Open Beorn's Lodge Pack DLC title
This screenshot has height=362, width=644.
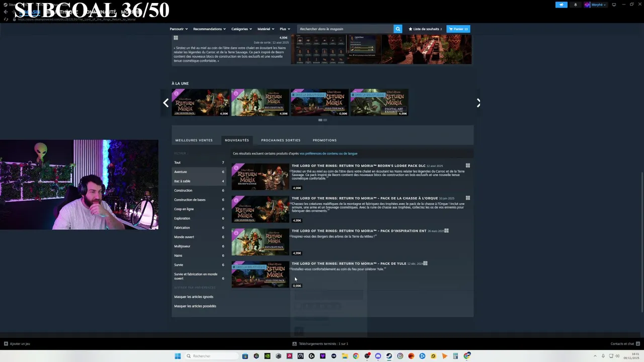[x=358, y=165]
